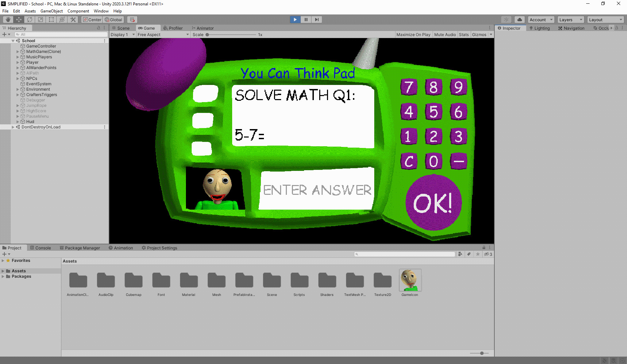Switch to the Profiler tab
Image resolution: width=627 pixels, height=364 pixels.
point(173,28)
